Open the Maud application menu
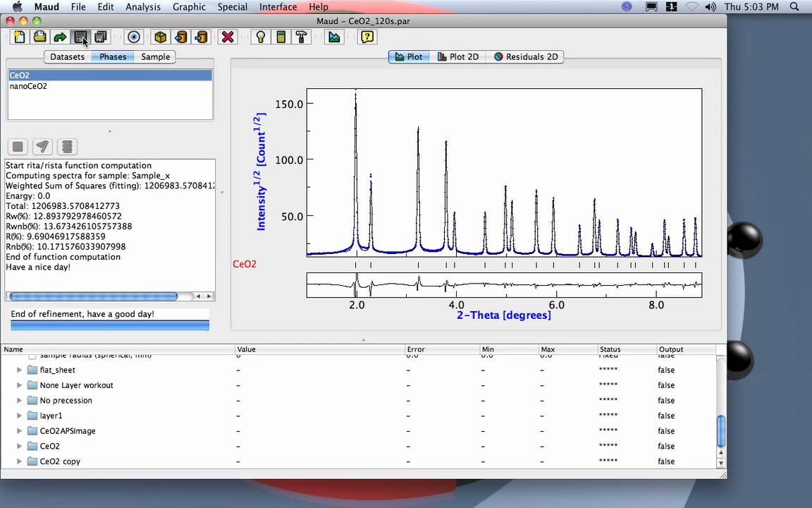Screen dimensions: 812x508 47,7
